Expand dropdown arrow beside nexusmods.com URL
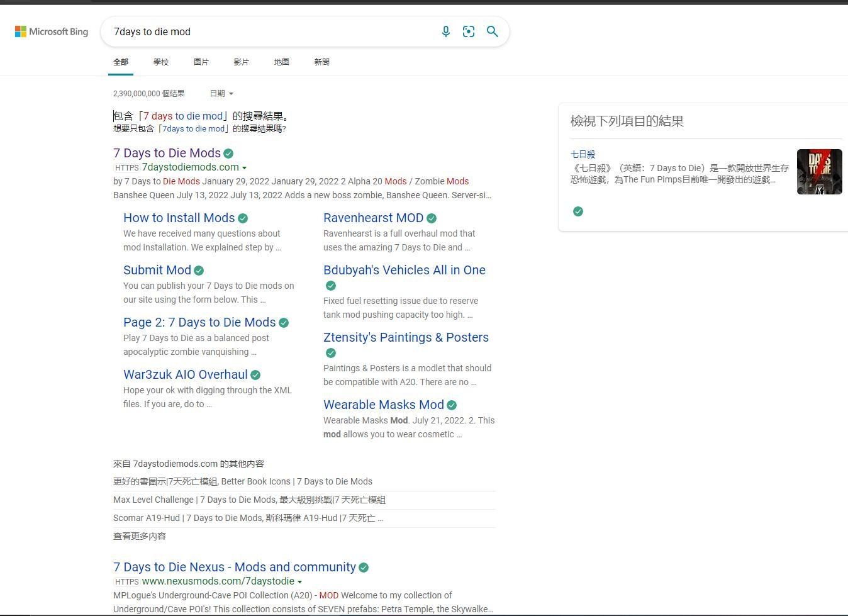The width and height of the screenshot is (848, 616). tap(299, 582)
